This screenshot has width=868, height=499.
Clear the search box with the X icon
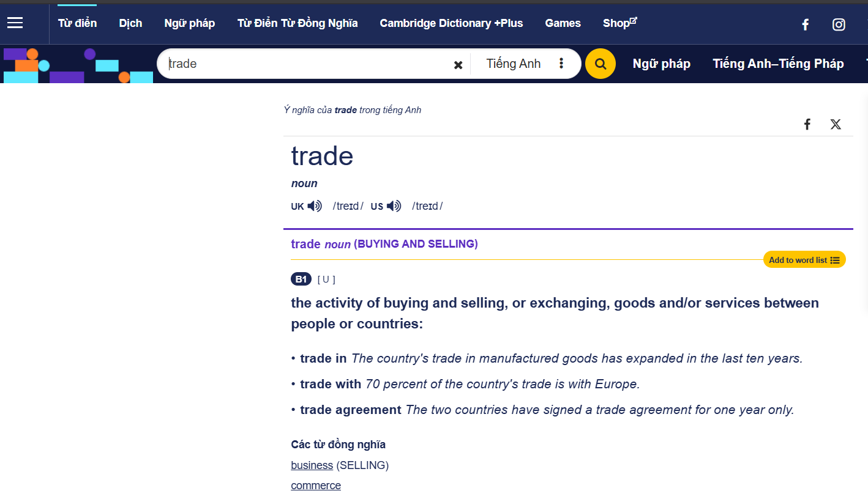(x=458, y=65)
